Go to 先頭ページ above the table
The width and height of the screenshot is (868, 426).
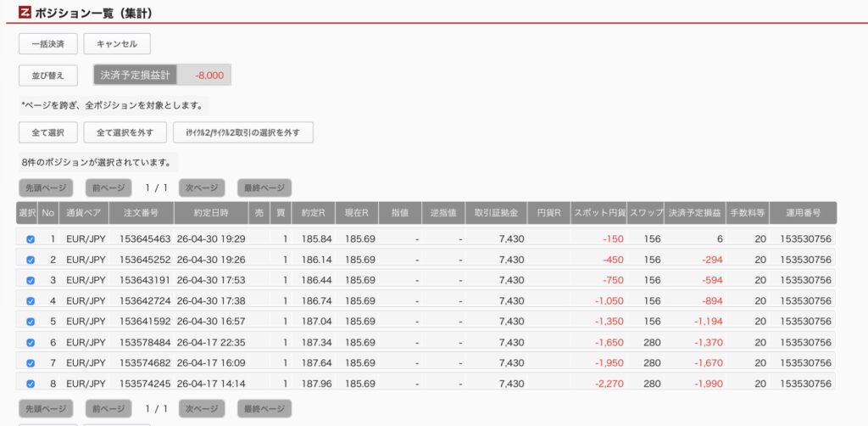[x=46, y=188]
